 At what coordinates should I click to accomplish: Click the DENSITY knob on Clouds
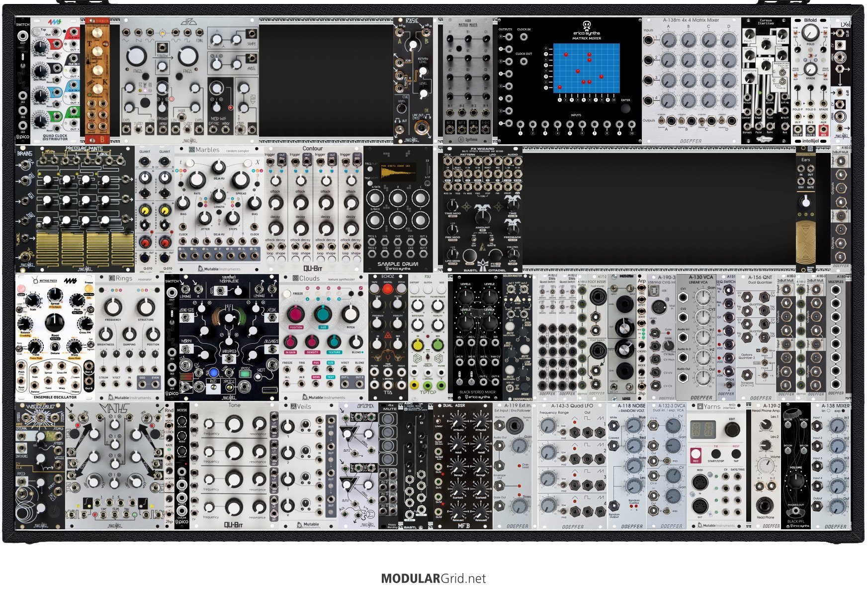[x=312, y=342]
